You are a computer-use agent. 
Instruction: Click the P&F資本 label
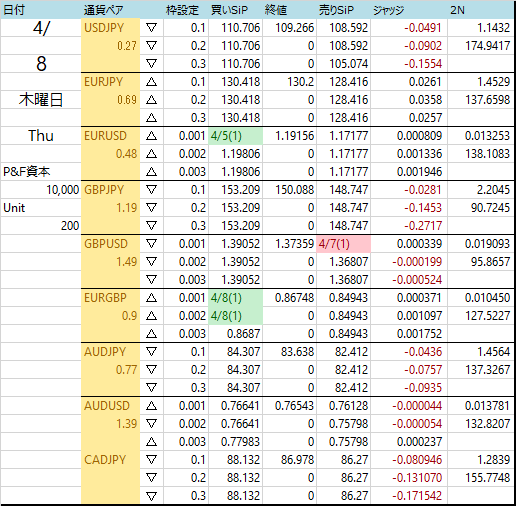coord(27,172)
